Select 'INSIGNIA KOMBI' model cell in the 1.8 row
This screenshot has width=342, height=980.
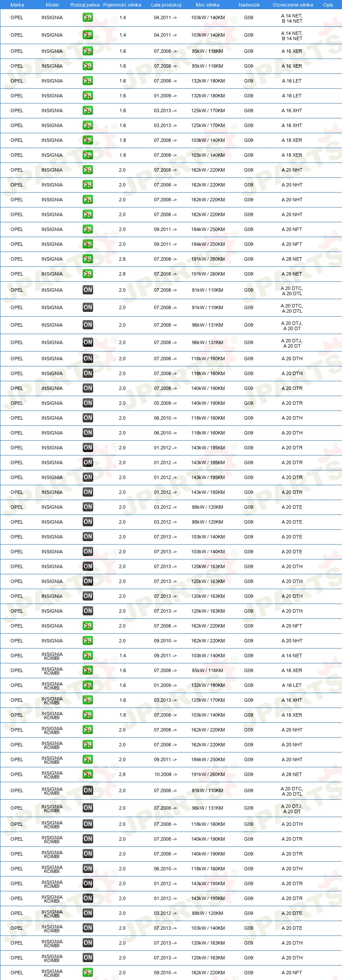tap(52, 715)
